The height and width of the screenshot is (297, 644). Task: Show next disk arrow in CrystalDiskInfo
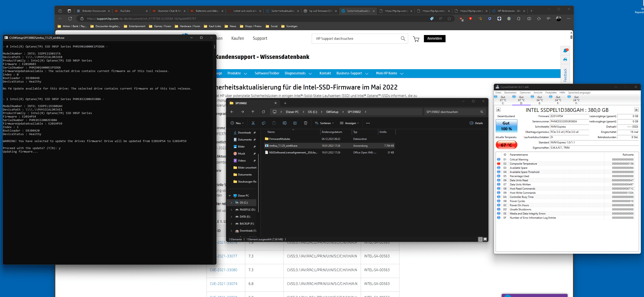tap(637, 110)
